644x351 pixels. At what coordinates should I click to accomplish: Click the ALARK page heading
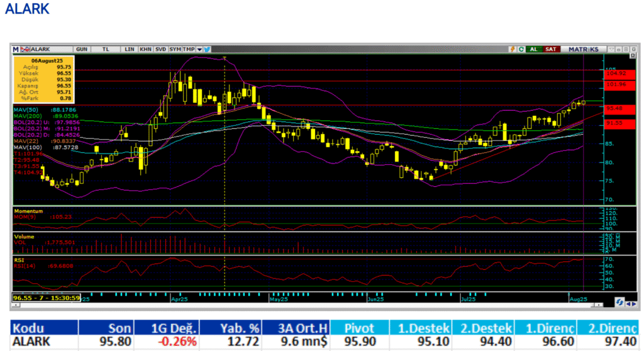point(27,9)
